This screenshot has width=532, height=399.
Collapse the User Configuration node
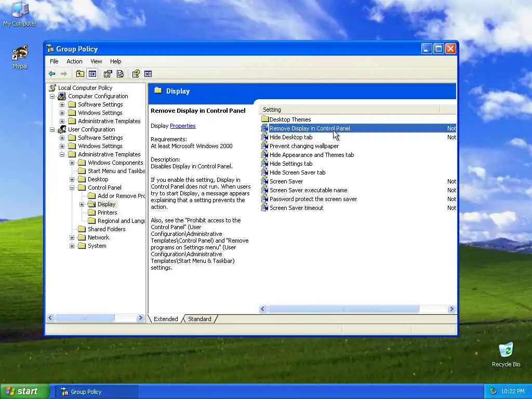click(x=52, y=129)
